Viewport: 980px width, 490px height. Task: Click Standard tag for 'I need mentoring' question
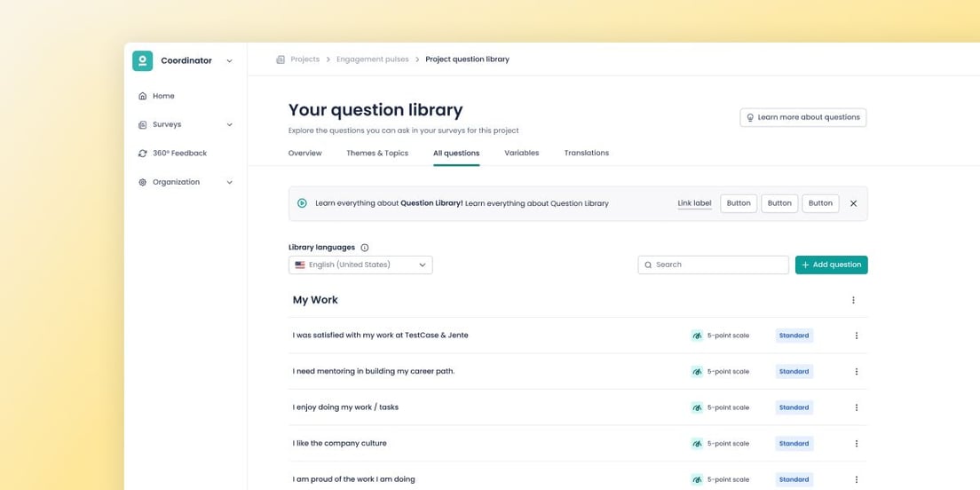click(x=794, y=371)
